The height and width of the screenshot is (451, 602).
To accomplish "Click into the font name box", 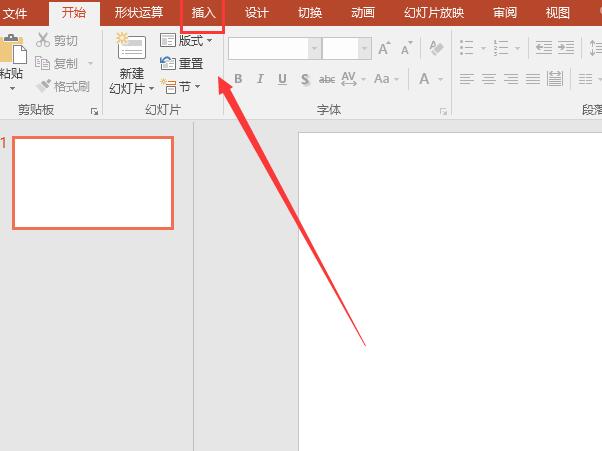I will tap(268, 48).
